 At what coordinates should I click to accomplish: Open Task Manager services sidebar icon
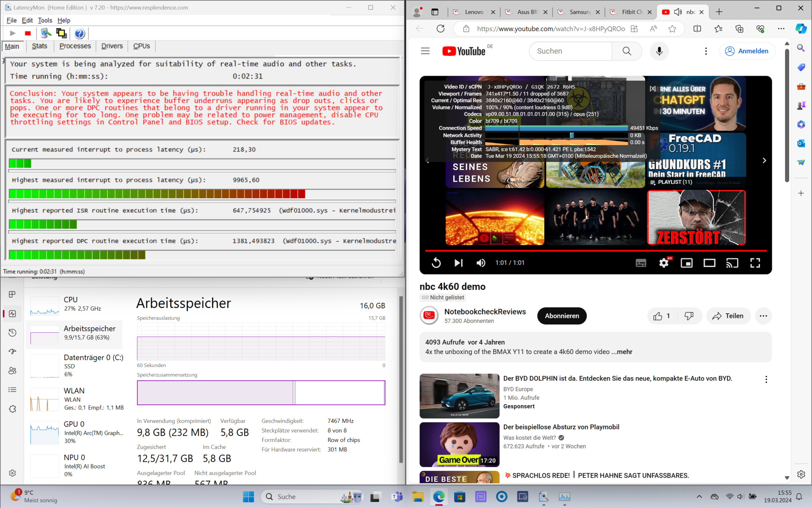click(x=12, y=409)
